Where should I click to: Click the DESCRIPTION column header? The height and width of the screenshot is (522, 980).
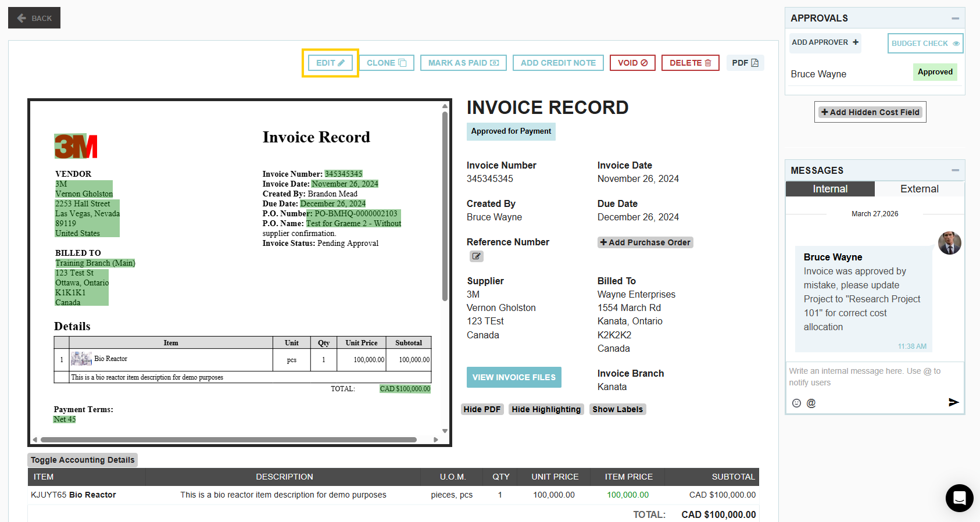click(284, 477)
